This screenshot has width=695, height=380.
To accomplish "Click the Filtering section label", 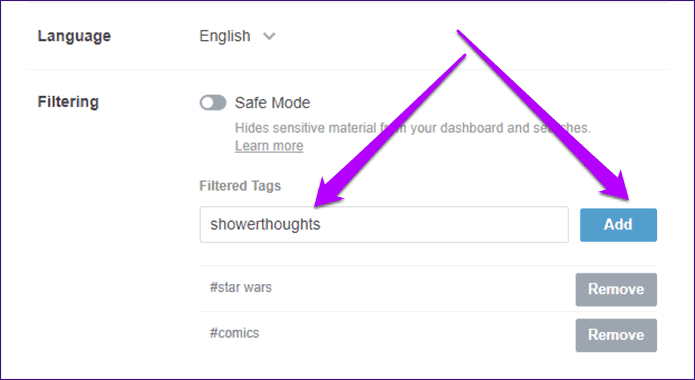I will tap(68, 102).
